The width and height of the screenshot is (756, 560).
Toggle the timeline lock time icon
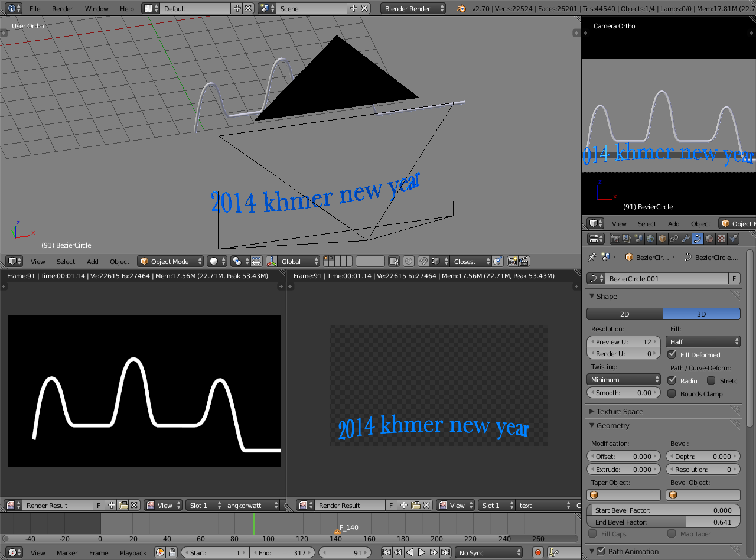coord(172,553)
